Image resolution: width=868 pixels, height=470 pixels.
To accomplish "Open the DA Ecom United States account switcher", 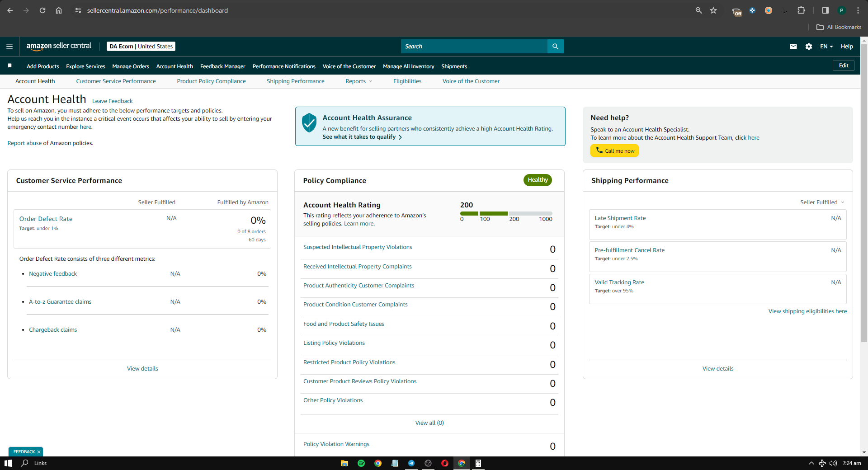I will point(141,46).
